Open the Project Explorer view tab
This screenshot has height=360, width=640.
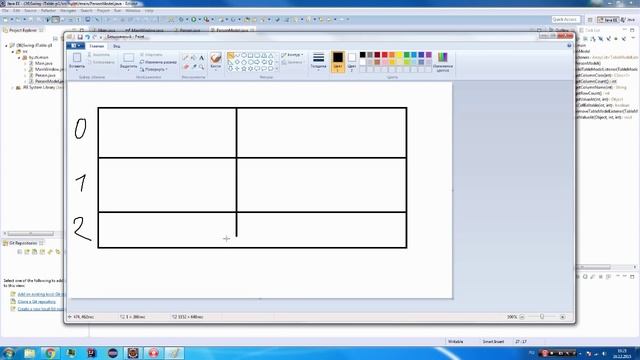tap(22, 30)
